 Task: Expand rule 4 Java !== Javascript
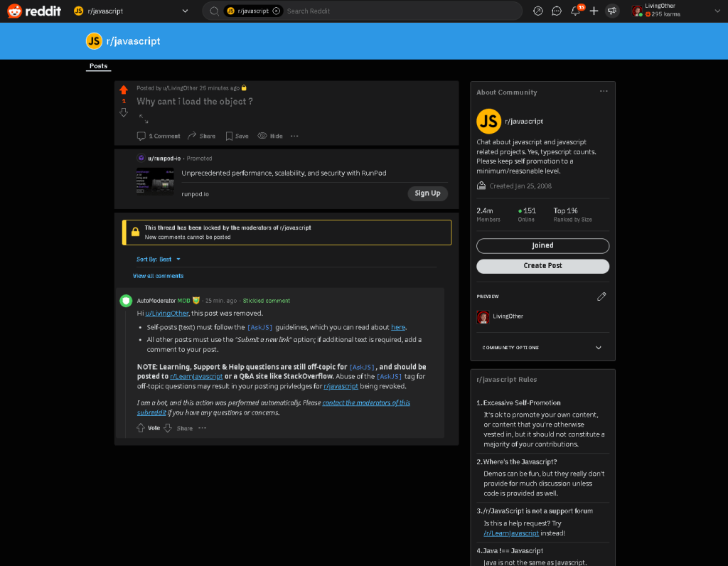coord(542,550)
